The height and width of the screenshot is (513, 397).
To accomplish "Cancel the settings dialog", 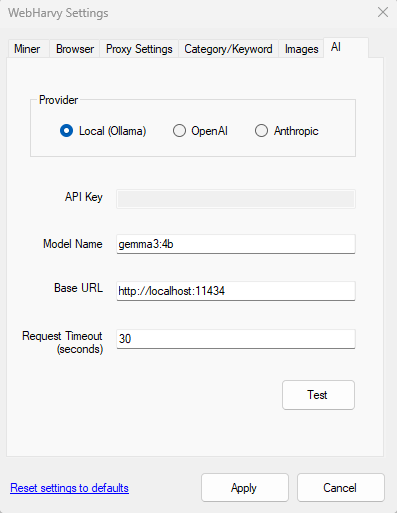I will (341, 488).
